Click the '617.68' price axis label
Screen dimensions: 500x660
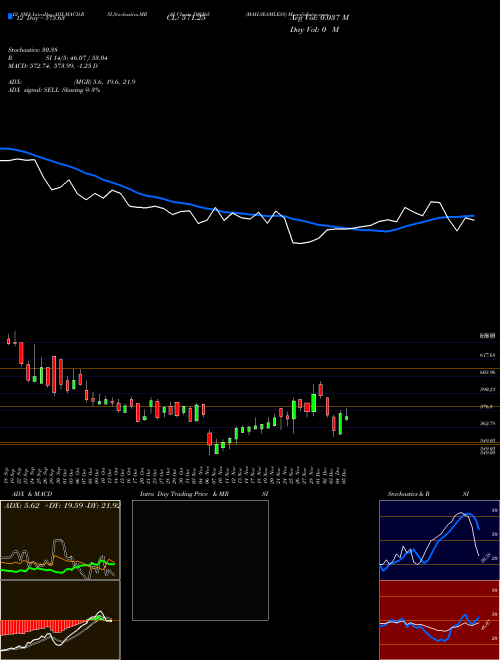coord(487,355)
